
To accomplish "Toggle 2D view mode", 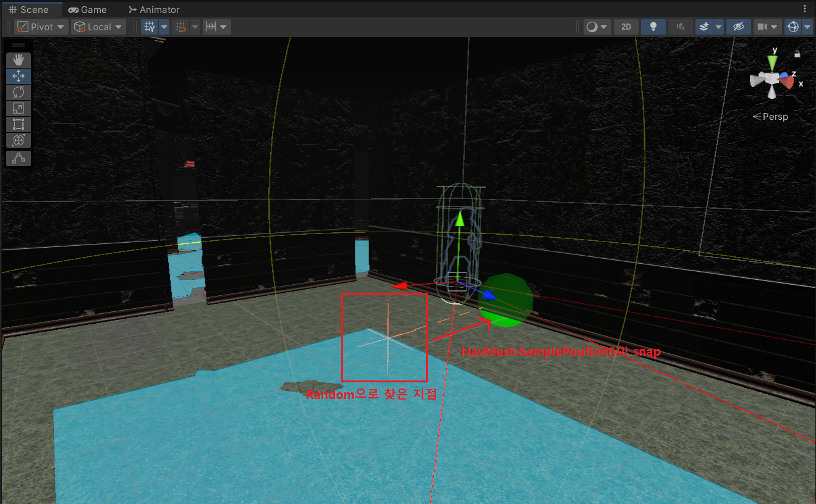I will click(x=626, y=27).
